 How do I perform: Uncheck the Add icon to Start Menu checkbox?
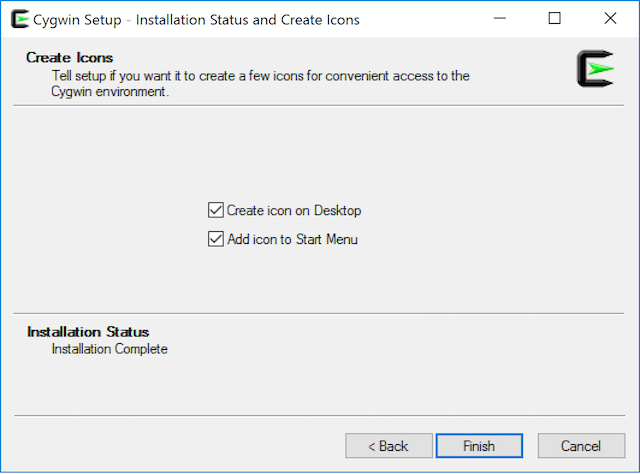coord(215,239)
